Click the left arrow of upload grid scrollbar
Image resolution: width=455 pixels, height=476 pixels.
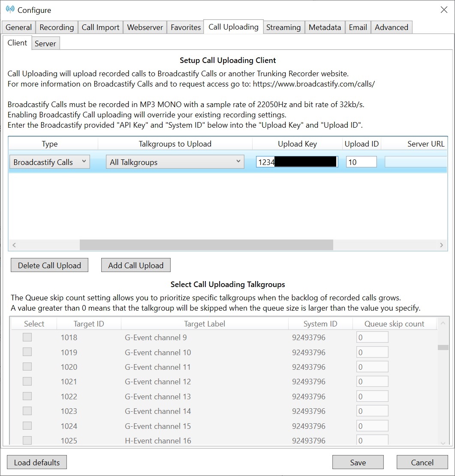pos(14,245)
